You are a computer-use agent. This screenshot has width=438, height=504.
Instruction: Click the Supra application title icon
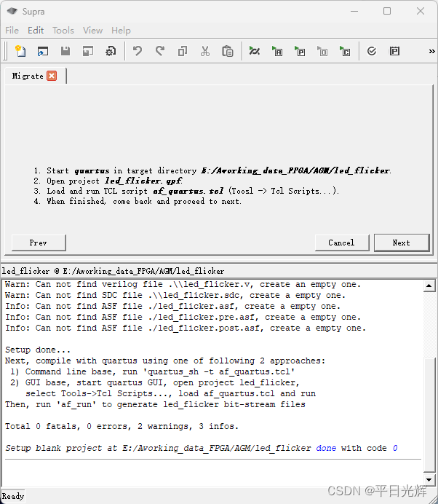[12, 11]
